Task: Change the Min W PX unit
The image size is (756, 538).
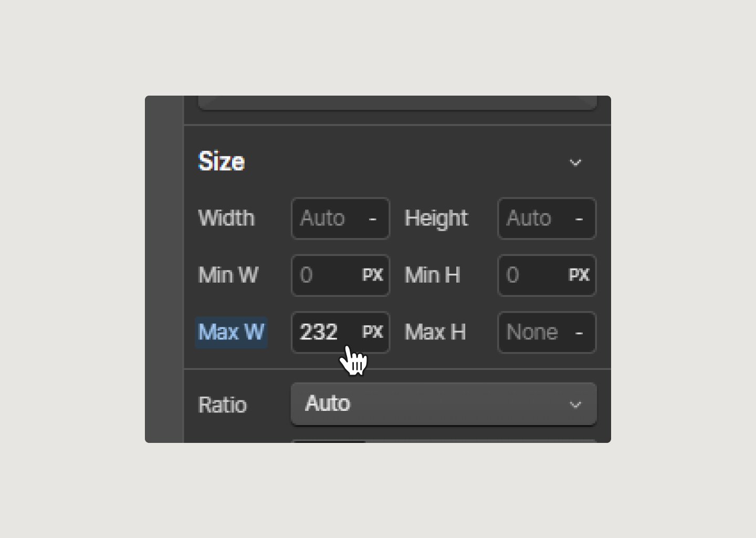Action: [x=373, y=275]
